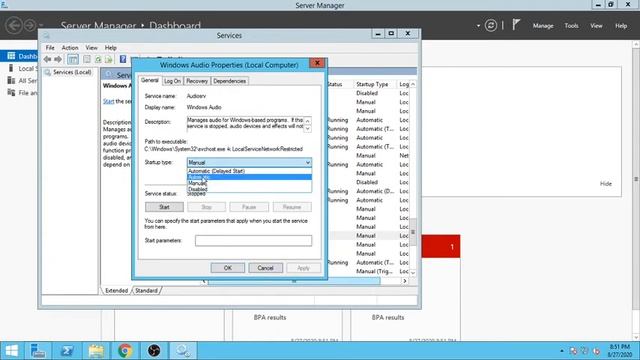Image resolution: width=640 pixels, height=360 pixels.
Task: Choose the Disabled startup type option
Action: click(249, 189)
